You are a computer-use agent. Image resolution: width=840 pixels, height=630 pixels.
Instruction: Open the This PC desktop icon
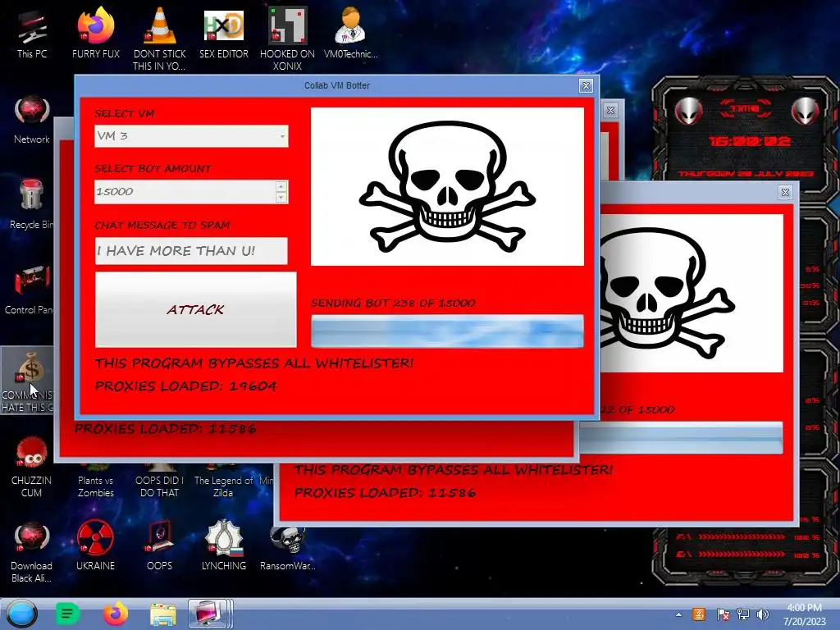(x=32, y=34)
